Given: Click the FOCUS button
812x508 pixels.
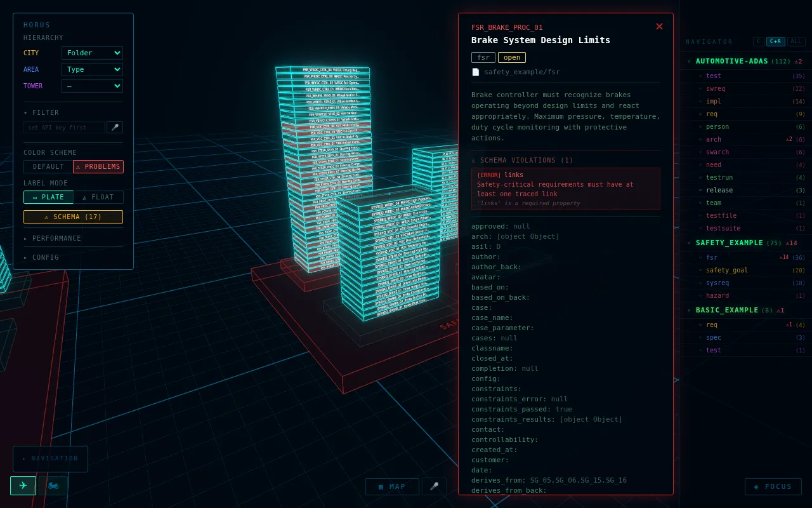Looking at the screenshot, I should tap(773, 486).
